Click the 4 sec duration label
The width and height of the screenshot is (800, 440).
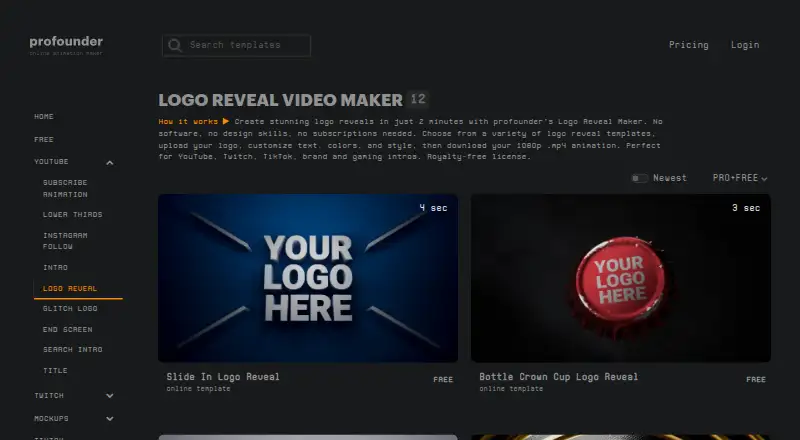(433, 208)
